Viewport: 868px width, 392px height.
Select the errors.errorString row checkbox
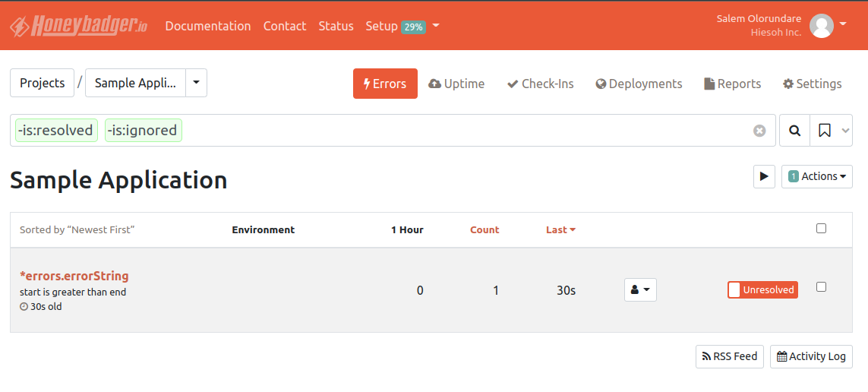coord(821,286)
